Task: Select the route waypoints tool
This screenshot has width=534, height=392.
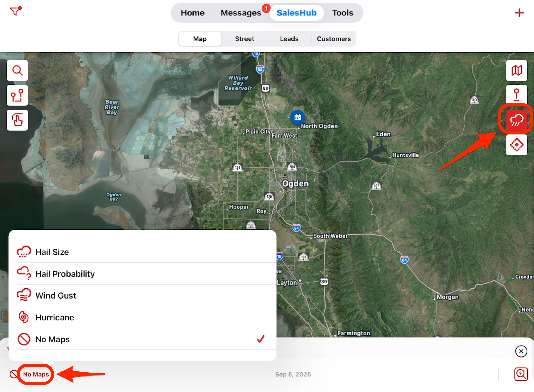Action: pos(17,95)
